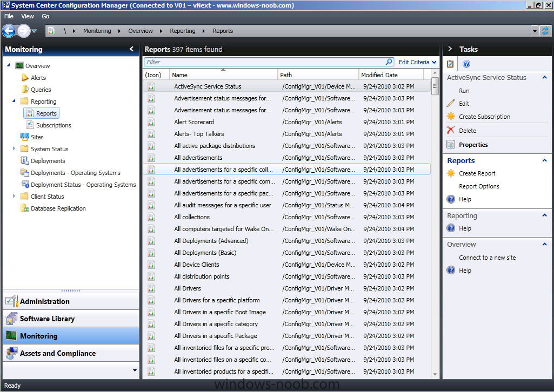Open the Go menu
Image resolution: width=554 pixels, height=392 pixels.
pyautogui.click(x=45, y=16)
